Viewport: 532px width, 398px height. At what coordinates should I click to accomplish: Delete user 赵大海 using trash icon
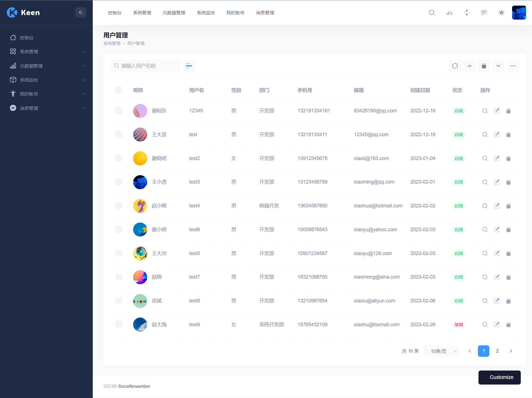508,325
